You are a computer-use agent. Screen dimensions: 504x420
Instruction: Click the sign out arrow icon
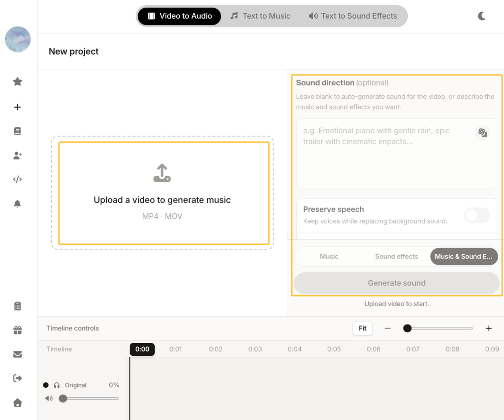coord(18,378)
